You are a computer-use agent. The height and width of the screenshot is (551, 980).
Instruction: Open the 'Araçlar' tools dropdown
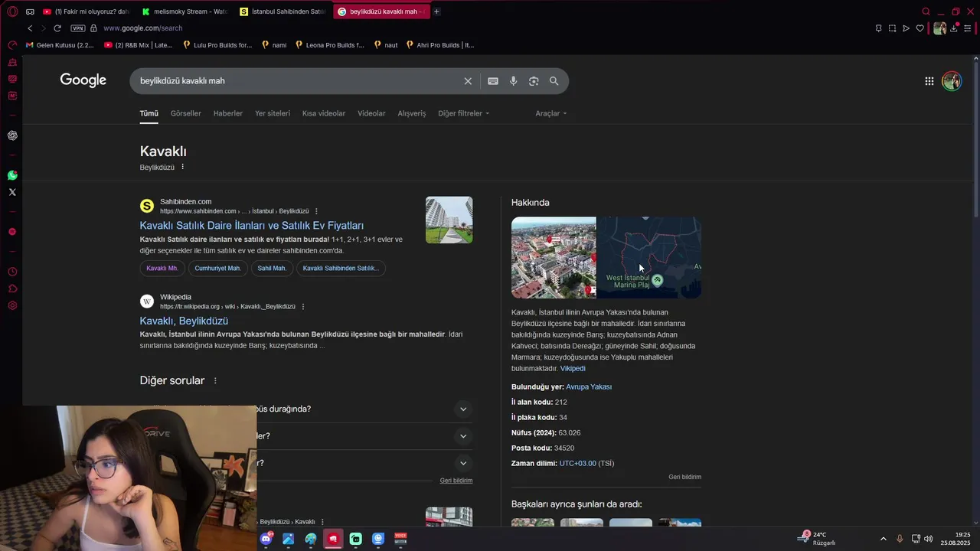point(551,113)
